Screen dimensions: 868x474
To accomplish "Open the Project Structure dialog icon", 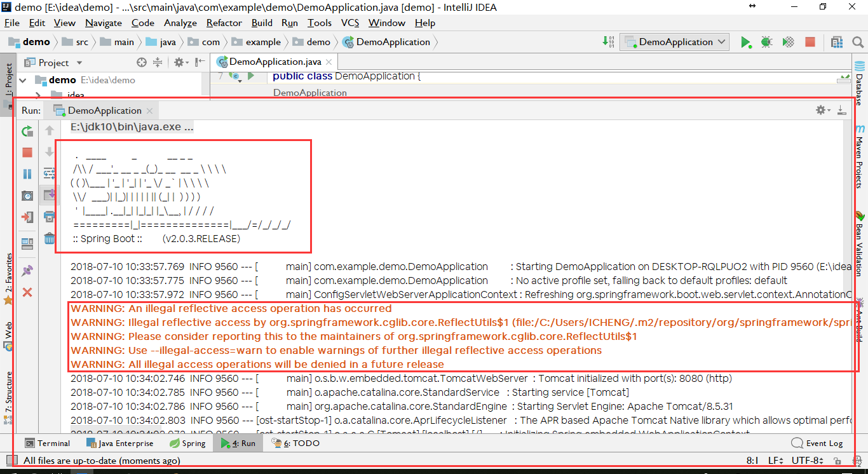I will [x=837, y=42].
